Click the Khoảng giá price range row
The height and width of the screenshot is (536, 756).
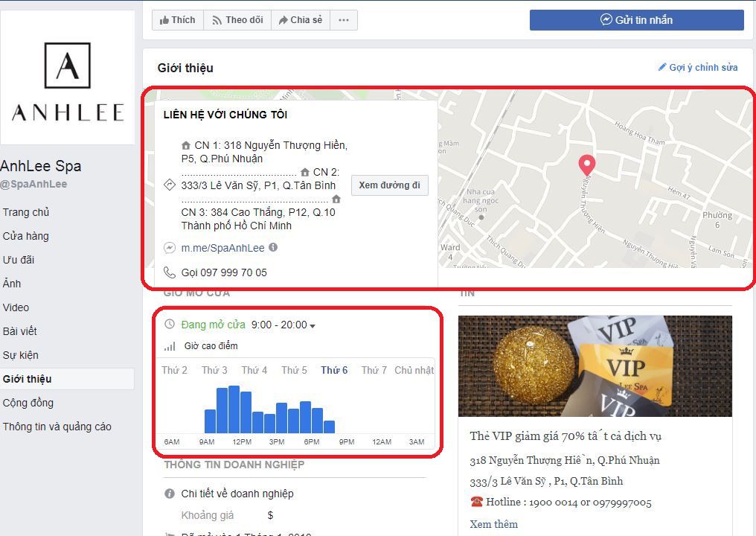[228, 515]
